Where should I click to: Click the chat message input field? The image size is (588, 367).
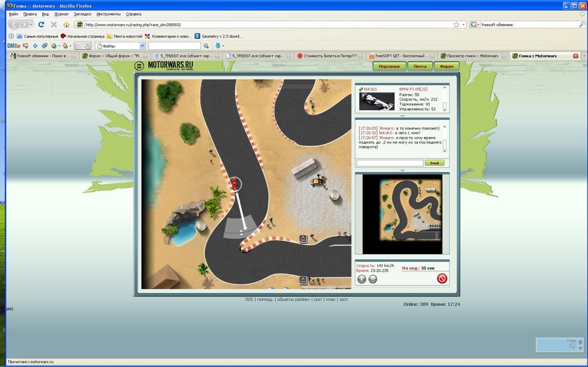pyautogui.click(x=389, y=163)
